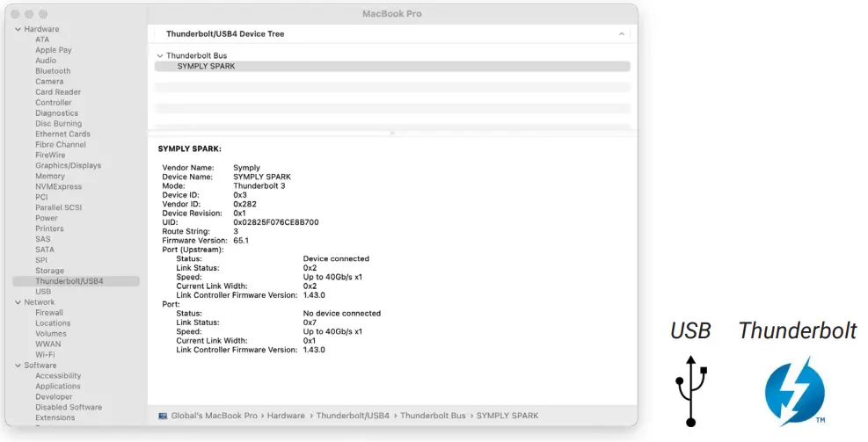Screen dimensions: 868x442
Task: Open Power in the sidebar
Action: [x=47, y=219]
